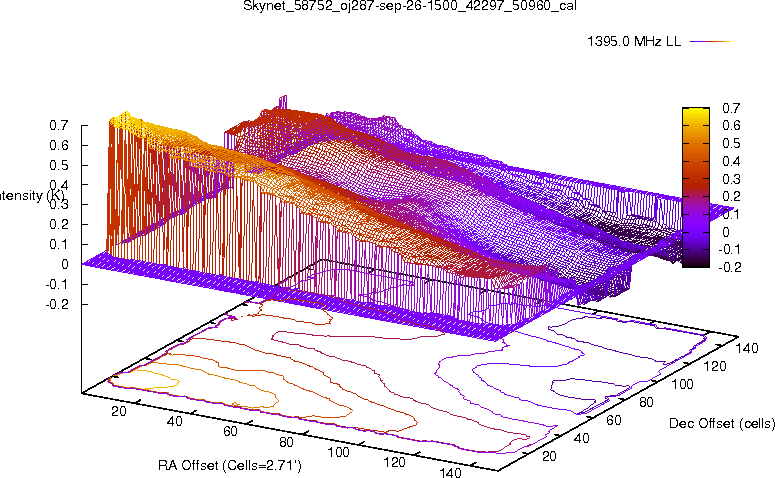Click the Dec offset tick label 20
The width and height of the screenshot is (775, 478).
click(x=550, y=456)
